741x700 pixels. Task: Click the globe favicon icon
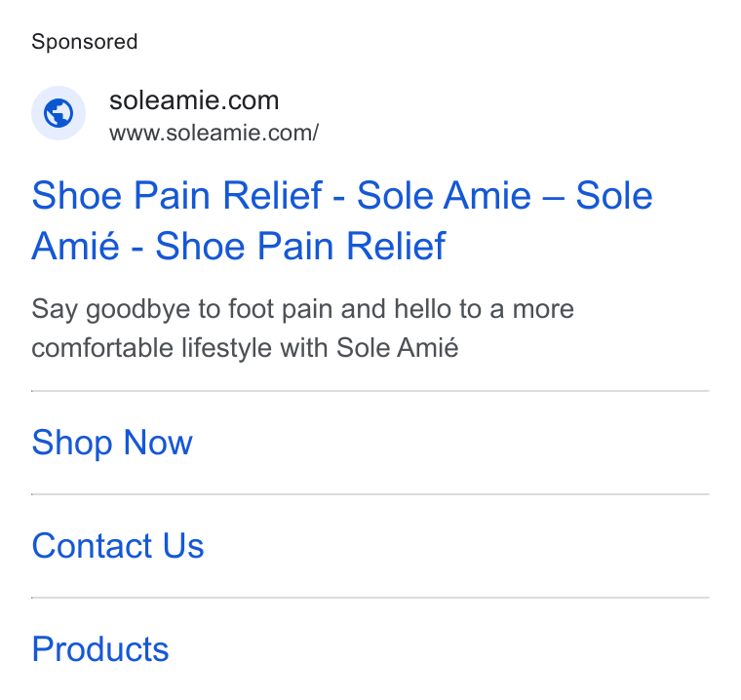58,113
